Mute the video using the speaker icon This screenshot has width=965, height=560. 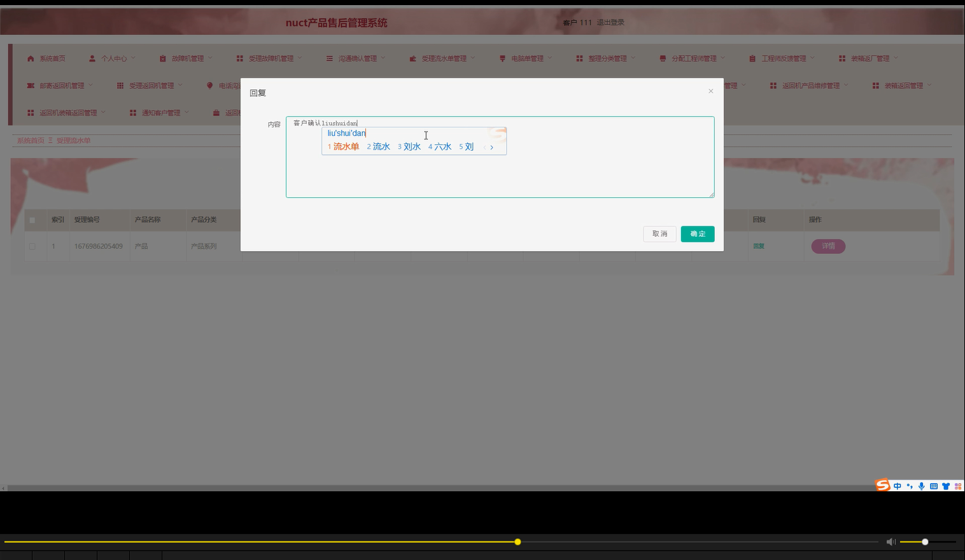tap(891, 542)
